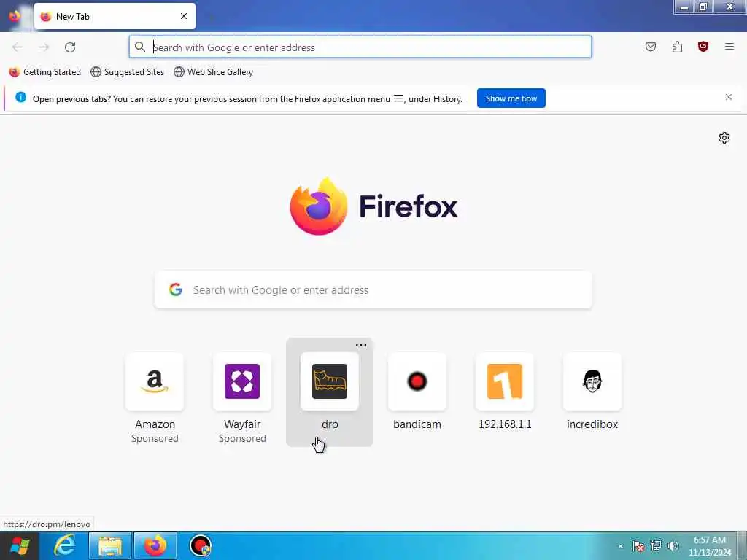
Task: Open the network tray icon
Action: point(656,545)
